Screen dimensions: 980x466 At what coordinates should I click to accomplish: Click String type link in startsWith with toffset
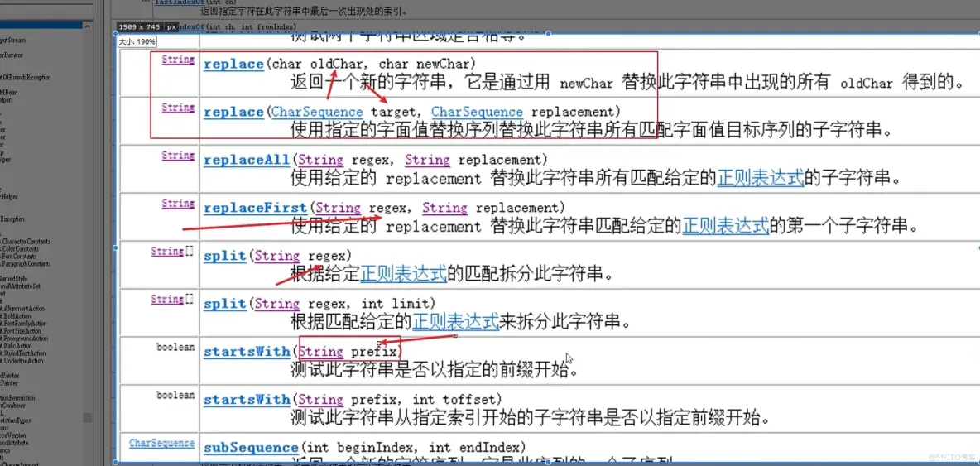pos(320,399)
